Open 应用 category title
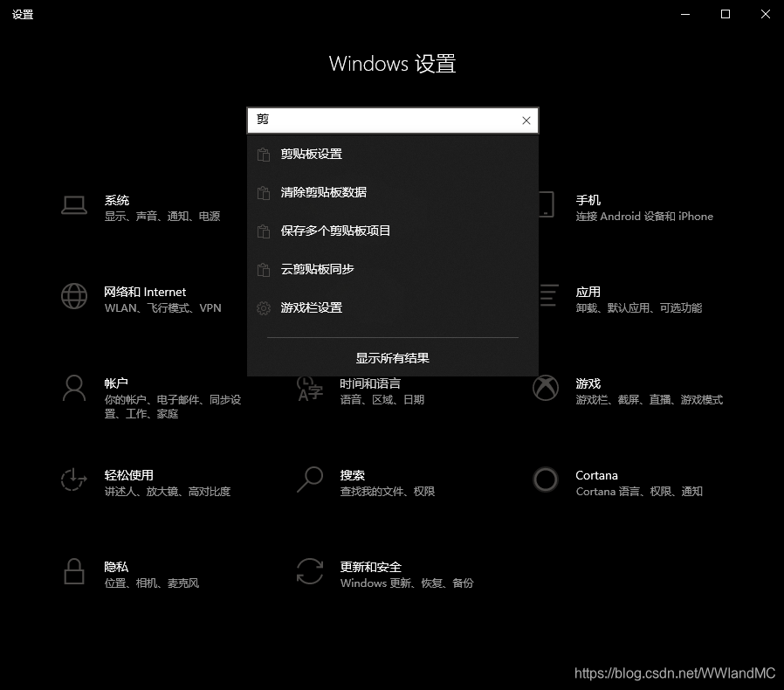Viewport: 784px width, 690px height. coord(588,293)
